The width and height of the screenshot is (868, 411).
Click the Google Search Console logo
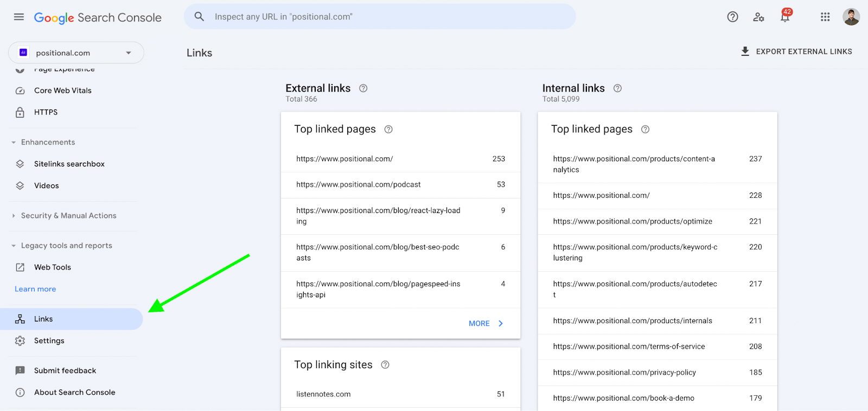(98, 17)
